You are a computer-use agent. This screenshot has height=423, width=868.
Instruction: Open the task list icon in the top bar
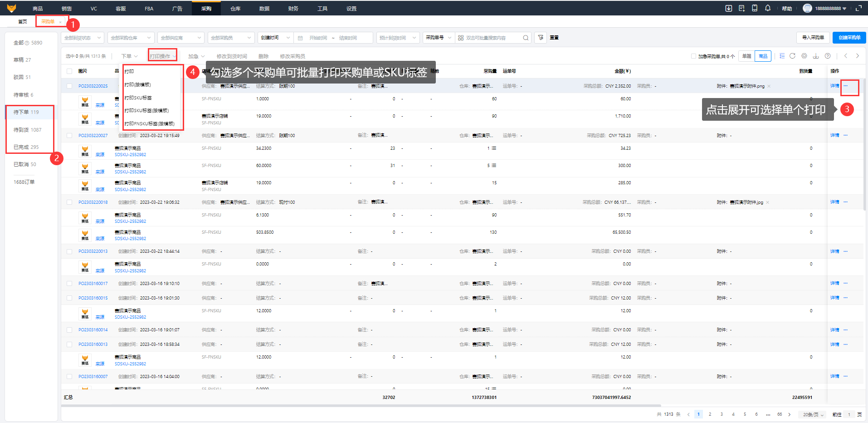[x=742, y=8]
